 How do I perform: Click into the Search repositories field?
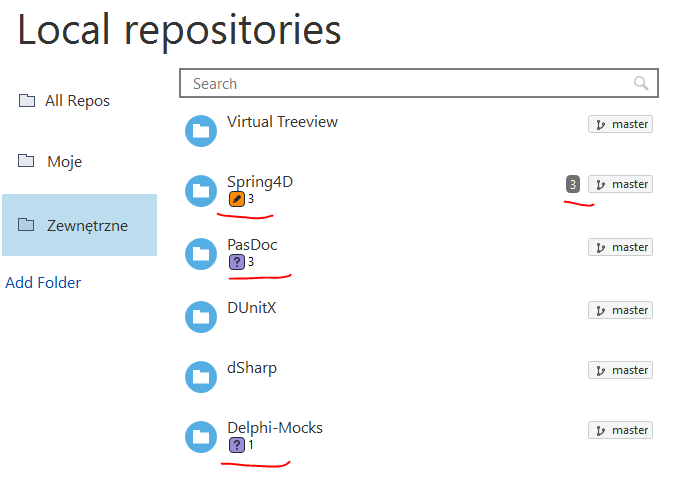tap(418, 83)
